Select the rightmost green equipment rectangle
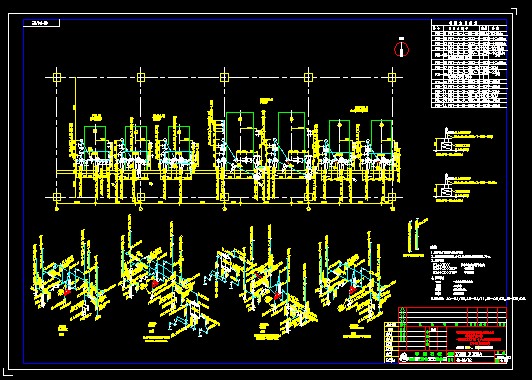Image resolution: width=532 pixels, height=380 pixels. click(382, 139)
